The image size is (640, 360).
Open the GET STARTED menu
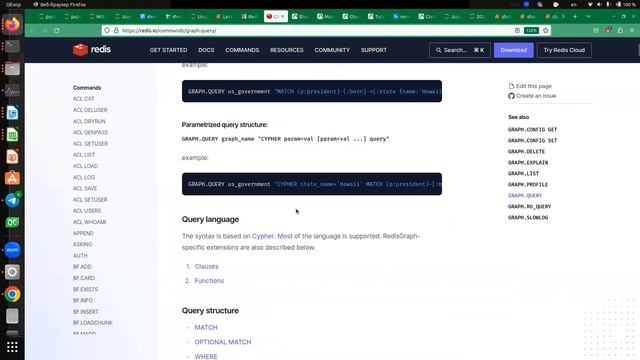point(168,50)
